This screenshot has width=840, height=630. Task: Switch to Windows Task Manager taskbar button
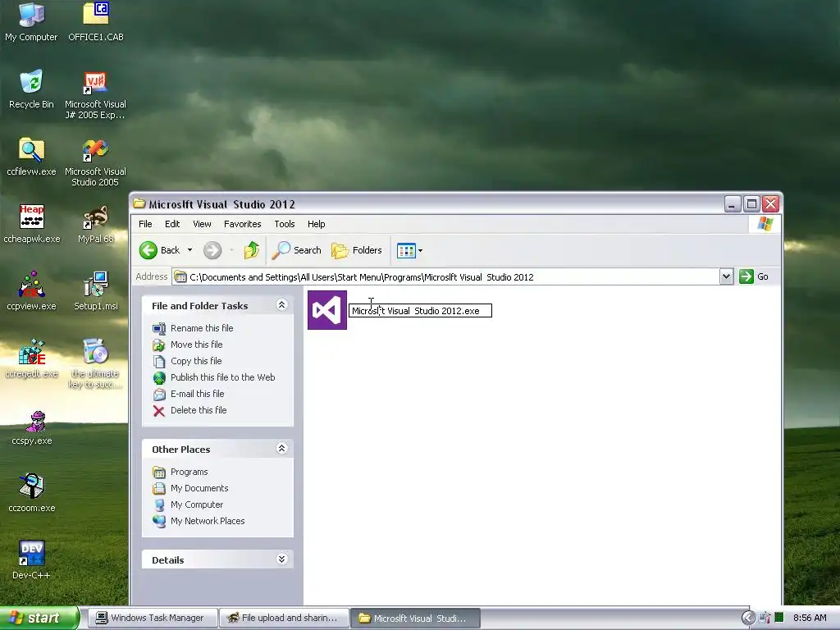[x=153, y=618]
